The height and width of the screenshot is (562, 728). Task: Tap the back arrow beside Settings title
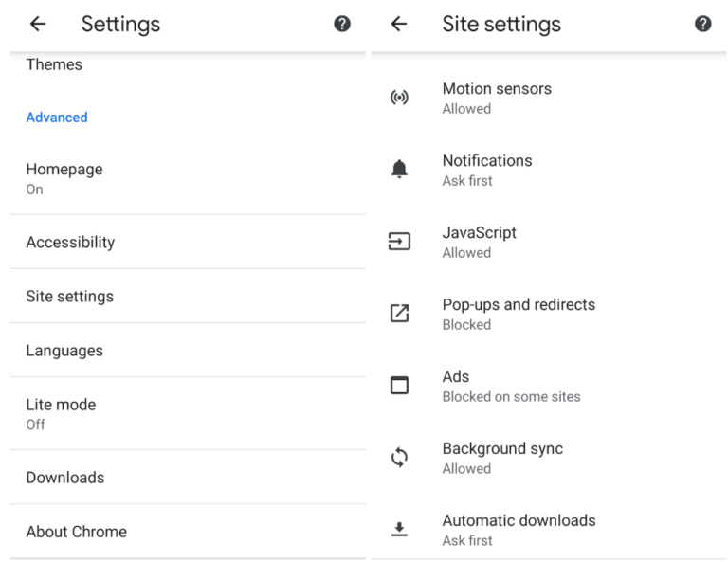pos(38,25)
